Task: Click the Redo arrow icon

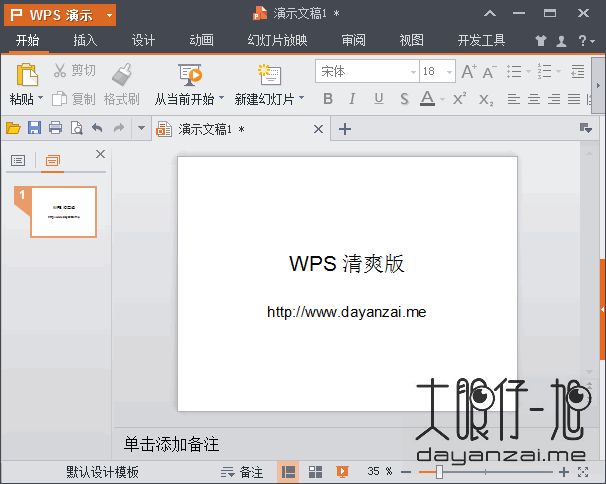Action: tap(119, 128)
